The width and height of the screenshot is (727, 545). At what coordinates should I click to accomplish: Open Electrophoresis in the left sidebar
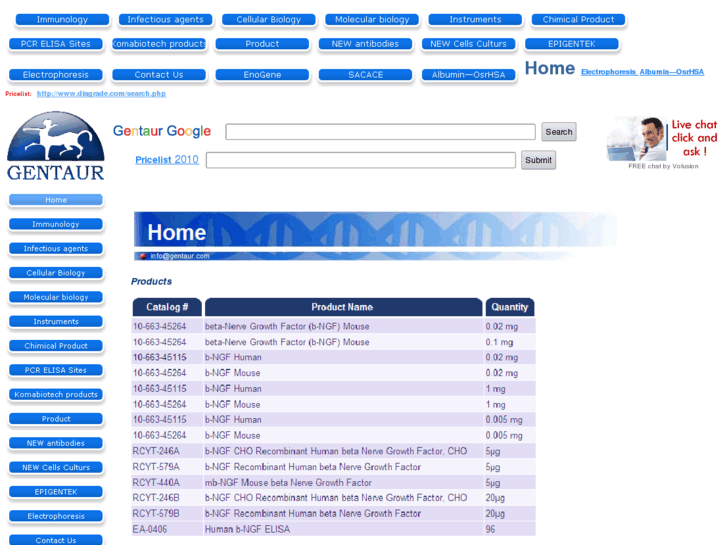(56, 516)
